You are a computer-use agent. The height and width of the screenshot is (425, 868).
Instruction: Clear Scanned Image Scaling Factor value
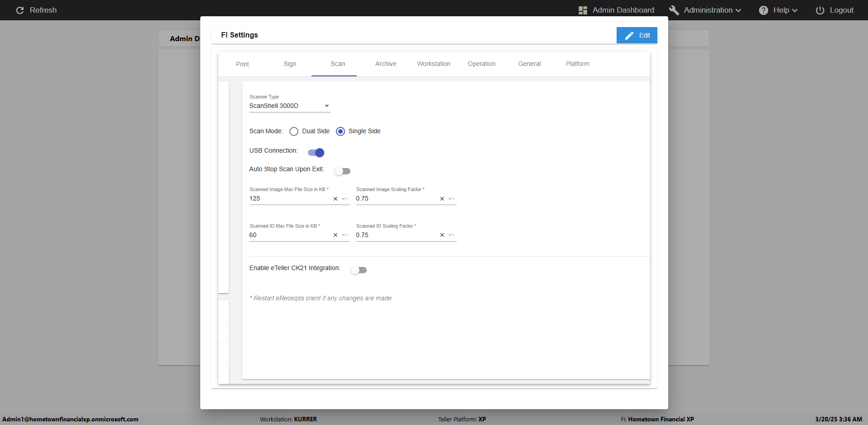point(442,199)
